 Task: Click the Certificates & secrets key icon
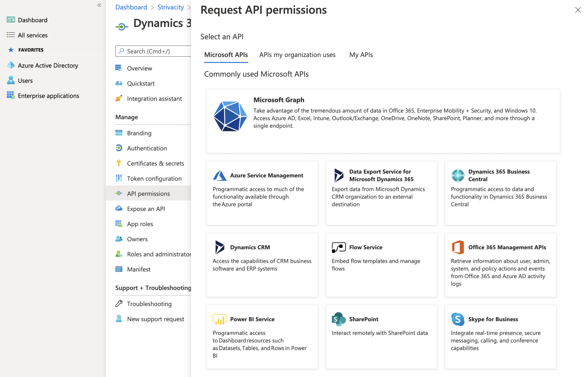point(119,163)
